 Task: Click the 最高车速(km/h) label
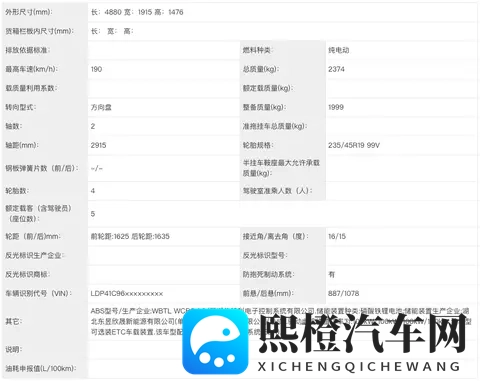[32, 69]
